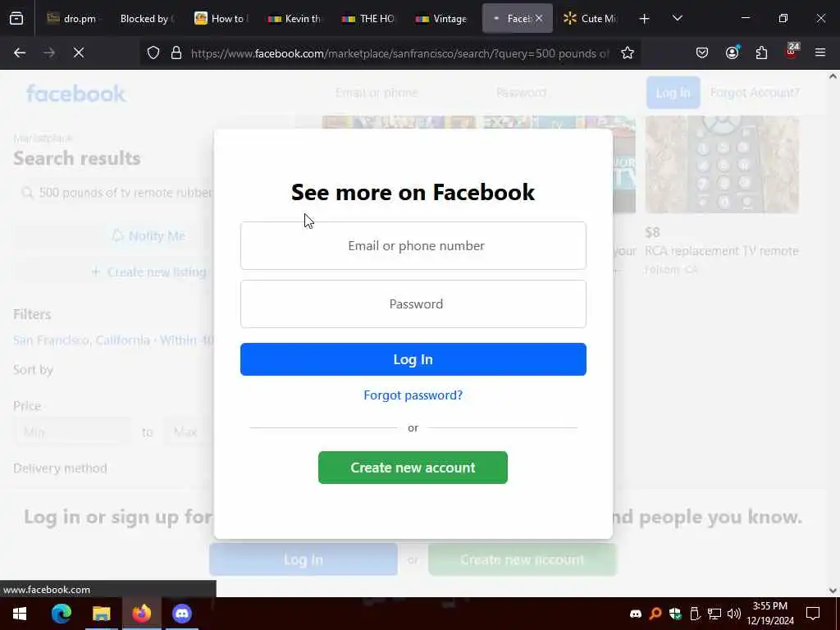Save page to Pocket
This screenshot has height=630, width=840.
coord(702,52)
